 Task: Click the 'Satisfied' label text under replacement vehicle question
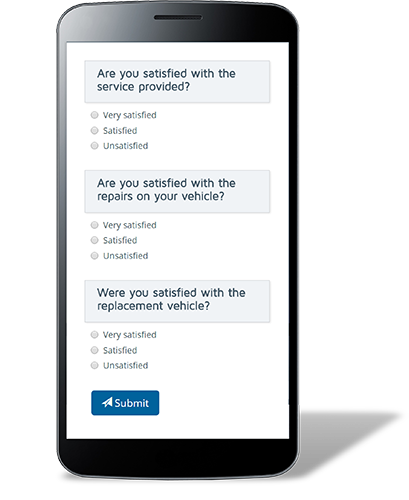tap(120, 350)
